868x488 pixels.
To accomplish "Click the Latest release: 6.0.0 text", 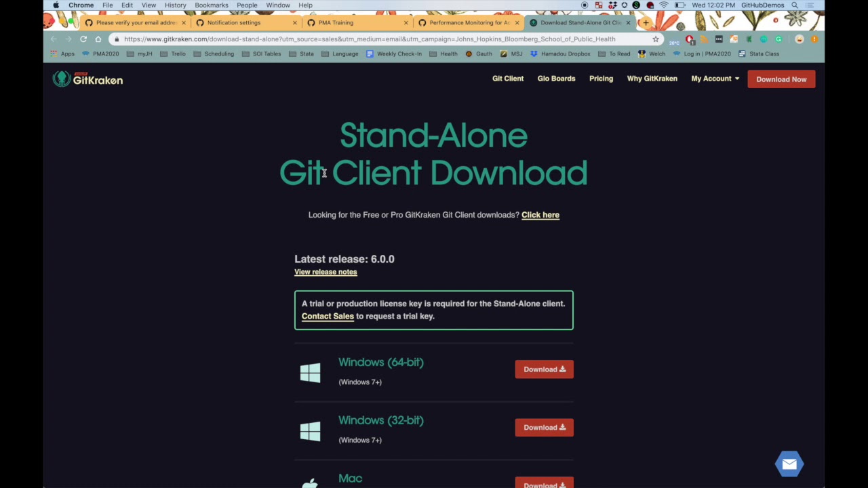I will 344,259.
